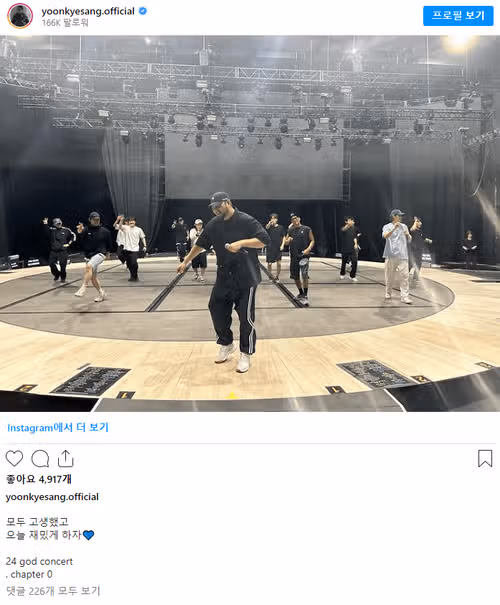Screen dimensions: 500x605
Task: Expand 댓글 226개 모두 보기 comments
Action: (x=53, y=591)
